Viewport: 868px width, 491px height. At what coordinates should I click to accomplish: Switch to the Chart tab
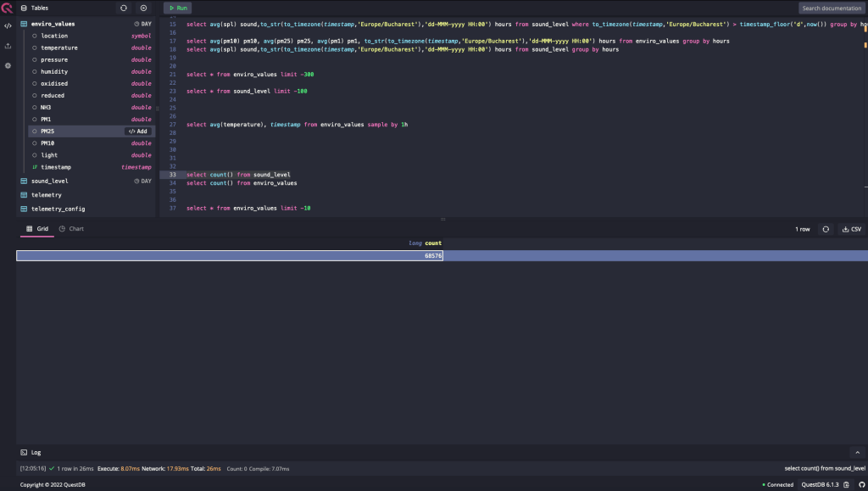71,229
